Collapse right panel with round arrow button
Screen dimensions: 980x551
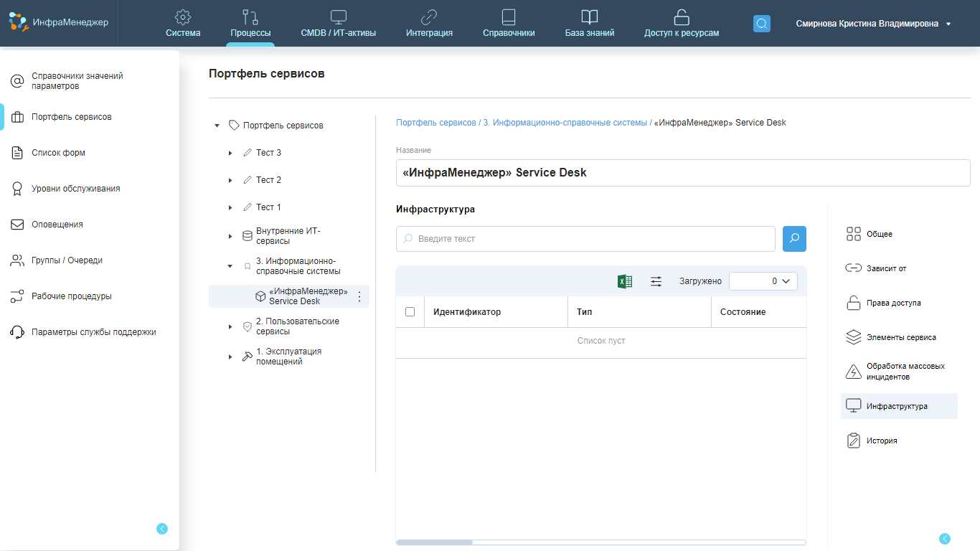pos(945,539)
